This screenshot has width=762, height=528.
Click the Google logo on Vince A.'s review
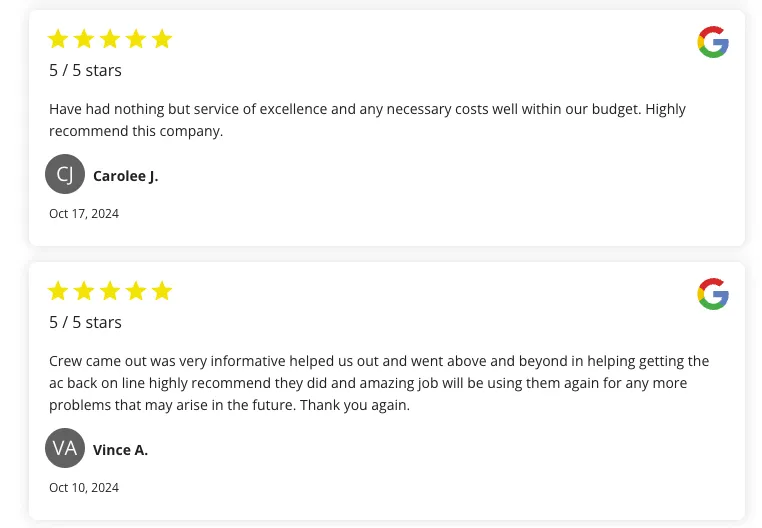click(713, 294)
